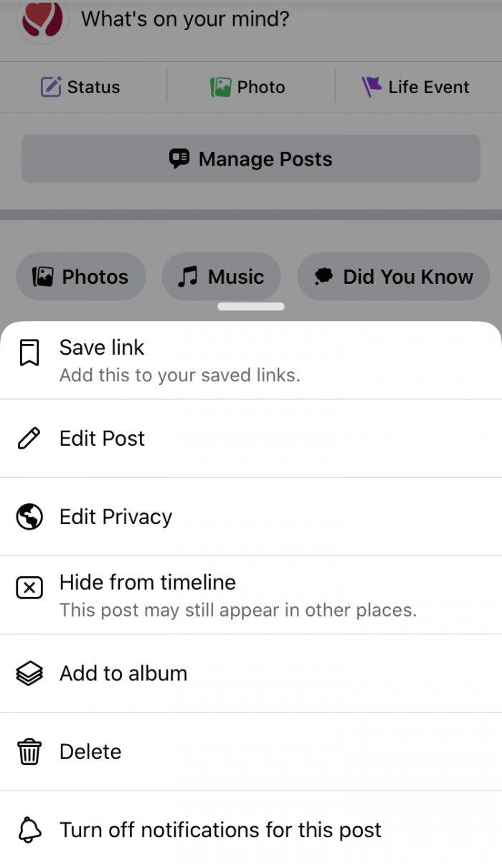Click the purple Life Event flag icon

tap(372, 86)
